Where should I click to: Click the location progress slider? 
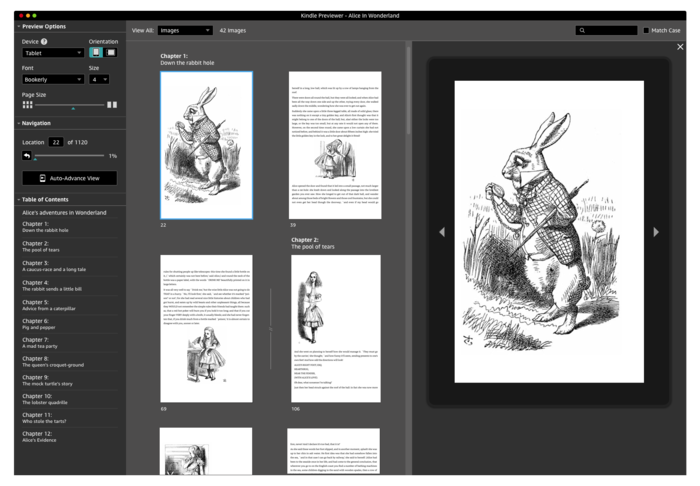[70, 156]
